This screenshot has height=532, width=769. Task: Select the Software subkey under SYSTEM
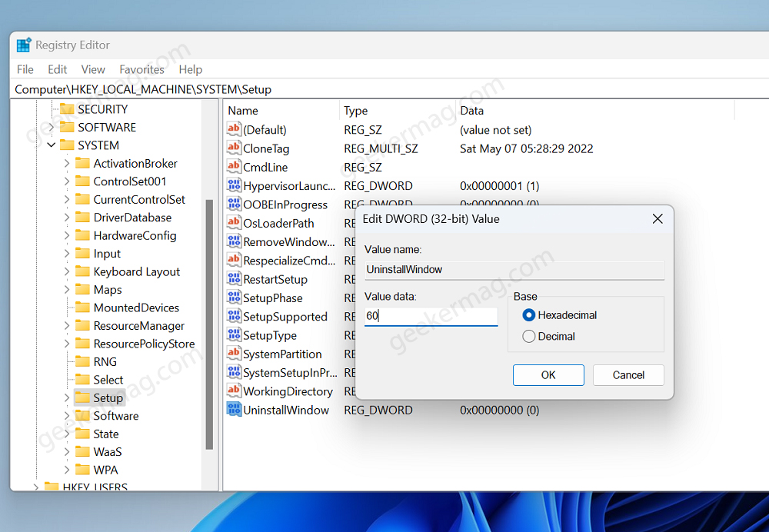pos(116,416)
